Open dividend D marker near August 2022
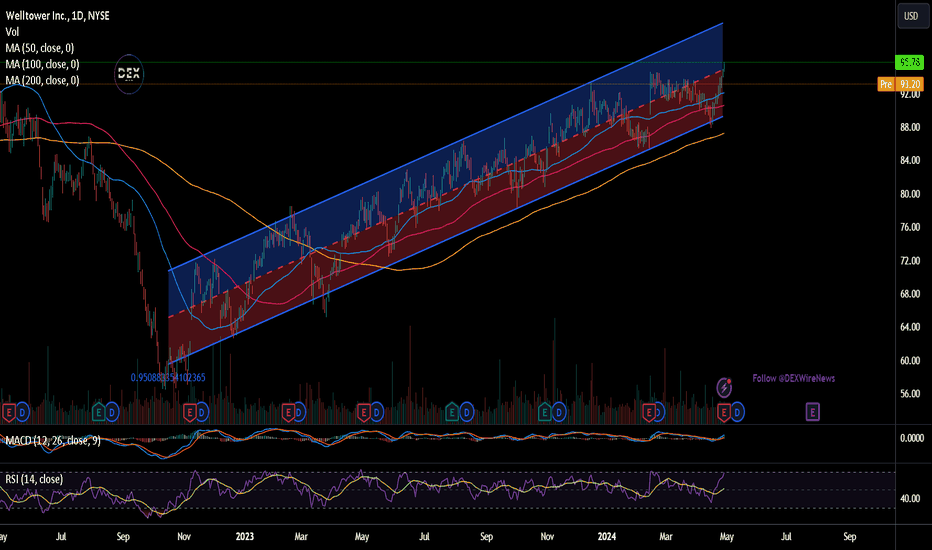 tap(112, 411)
